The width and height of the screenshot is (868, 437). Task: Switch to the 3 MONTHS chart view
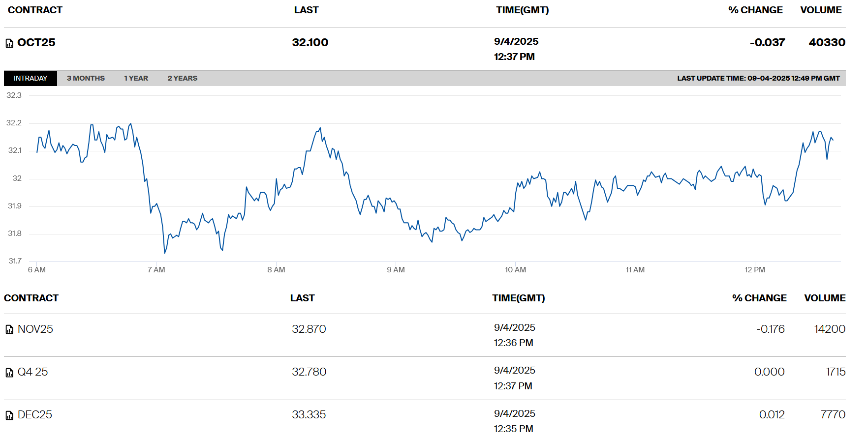(x=86, y=78)
